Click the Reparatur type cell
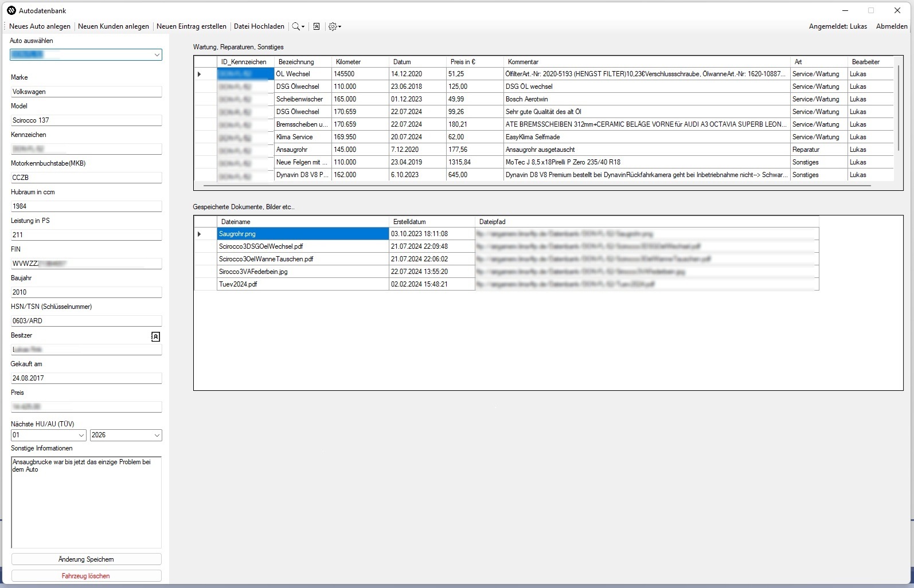Image resolution: width=914 pixels, height=588 pixels. (x=819, y=150)
